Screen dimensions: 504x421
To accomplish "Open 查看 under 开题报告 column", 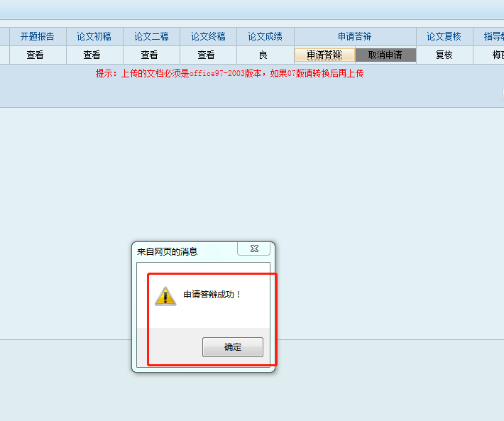I will tap(35, 55).
